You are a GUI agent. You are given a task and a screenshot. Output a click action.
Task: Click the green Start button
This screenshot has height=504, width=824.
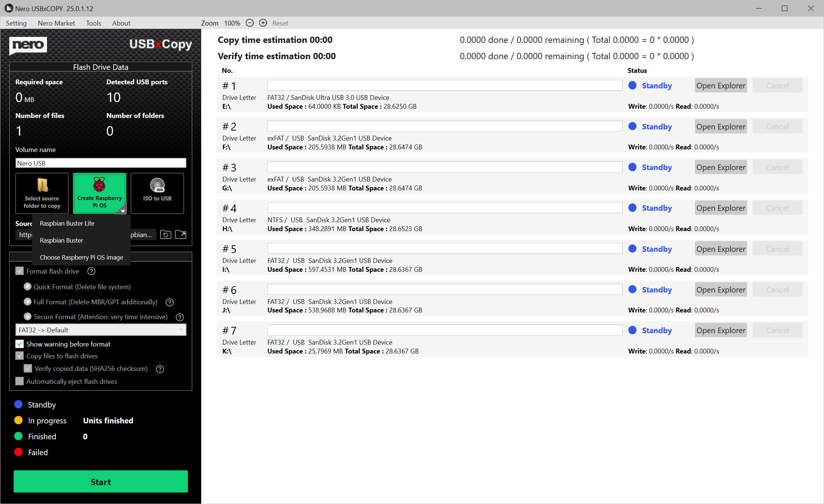click(x=101, y=482)
